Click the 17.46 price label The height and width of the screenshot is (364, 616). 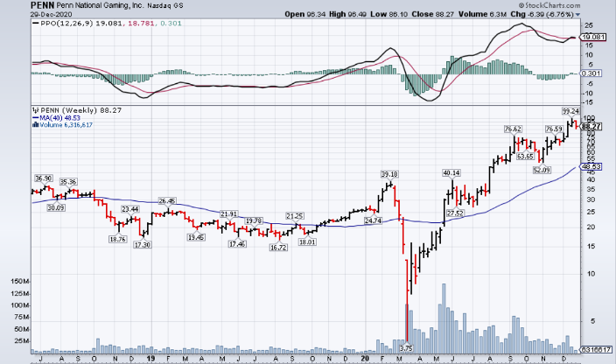pyautogui.click(x=237, y=244)
